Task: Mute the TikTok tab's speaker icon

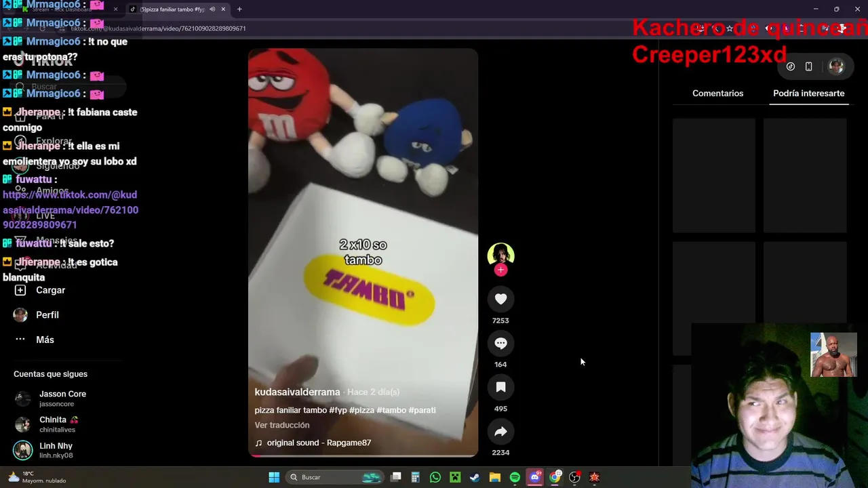Action: pos(212,9)
